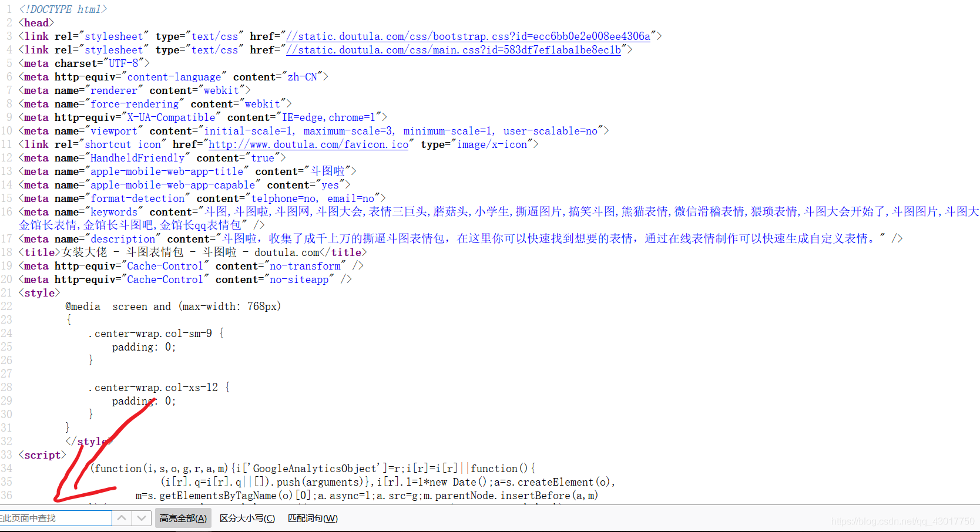Toggle Highlight All (高亮全部) option
Viewport: 980px width, 532px height.
pyautogui.click(x=183, y=518)
